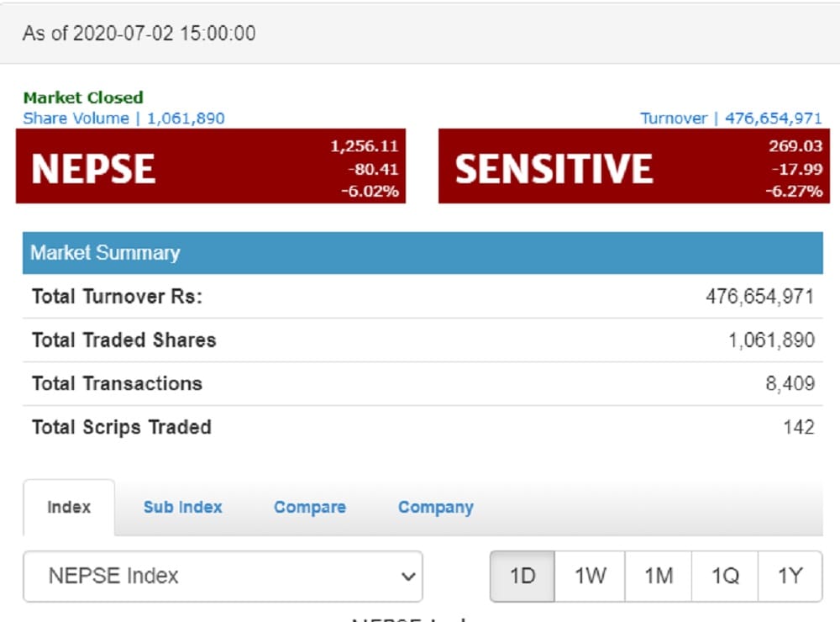Click the As of 2020-07-02 15:00:00 timestamp
This screenshot has width=840, height=622.
click(139, 34)
